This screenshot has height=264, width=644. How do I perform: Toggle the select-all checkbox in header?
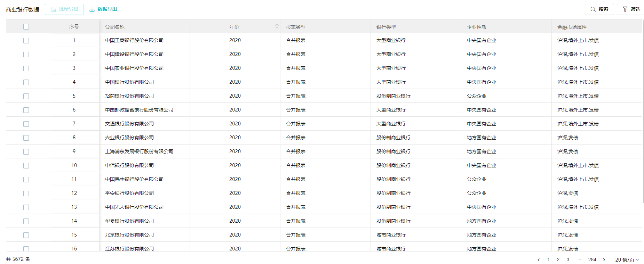pyautogui.click(x=26, y=27)
